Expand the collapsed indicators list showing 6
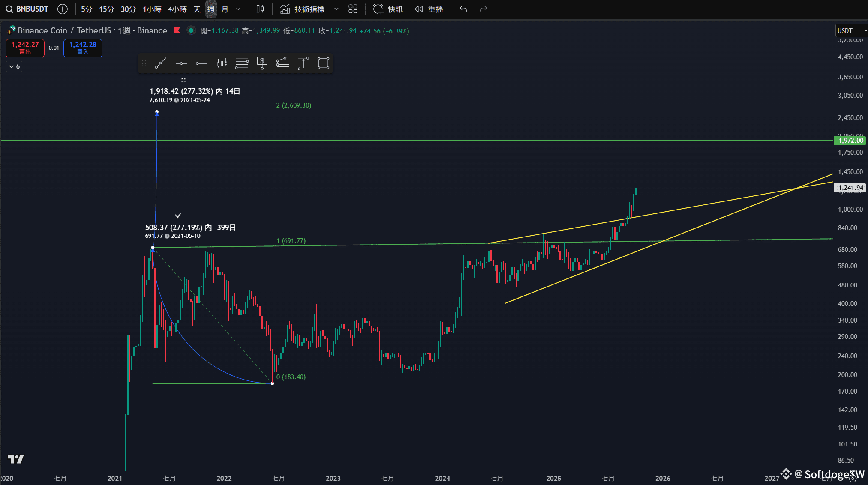This screenshot has height=485, width=868. click(x=14, y=66)
